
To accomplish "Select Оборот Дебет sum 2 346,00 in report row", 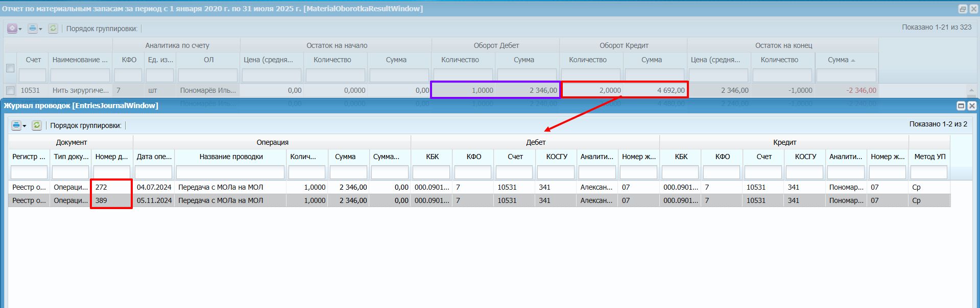I will [528, 90].
